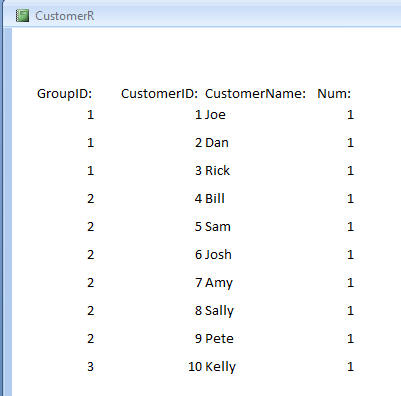
Task: Click the CustomerID column header label
Action: [x=159, y=94]
